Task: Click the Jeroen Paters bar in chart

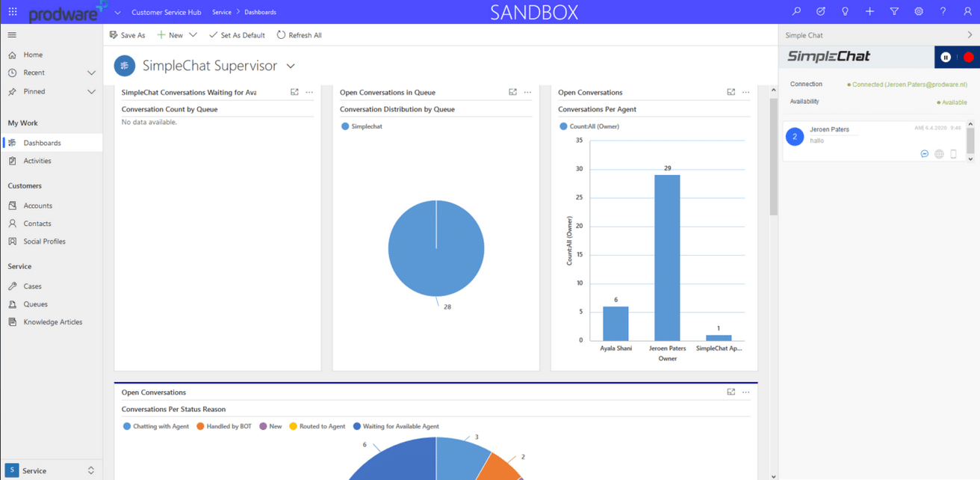Action: [x=667, y=258]
